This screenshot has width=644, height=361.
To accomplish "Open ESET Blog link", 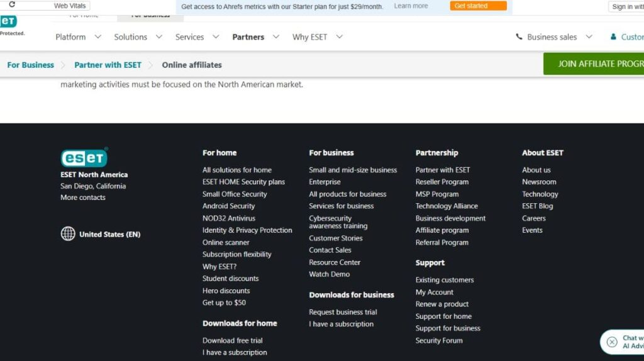I will coord(537,206).
